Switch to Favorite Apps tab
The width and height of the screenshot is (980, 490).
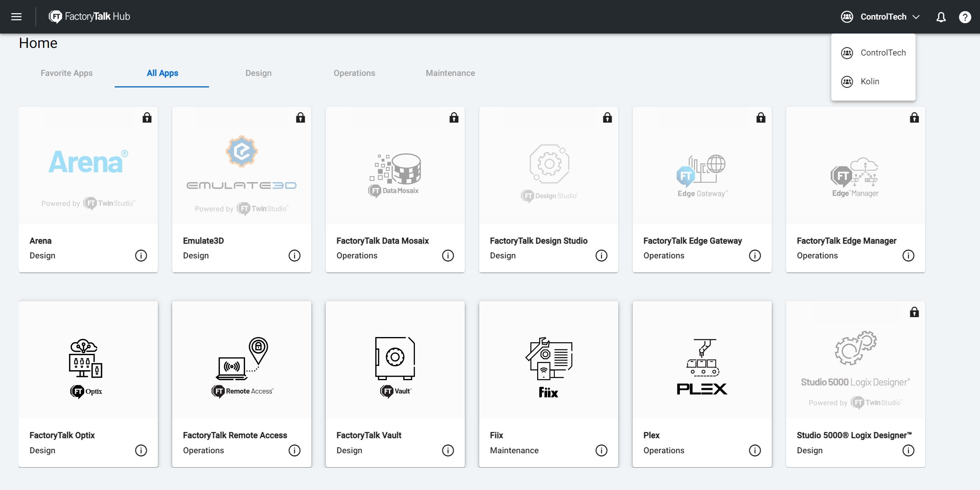pyautogui.click(x=67, y=73)
